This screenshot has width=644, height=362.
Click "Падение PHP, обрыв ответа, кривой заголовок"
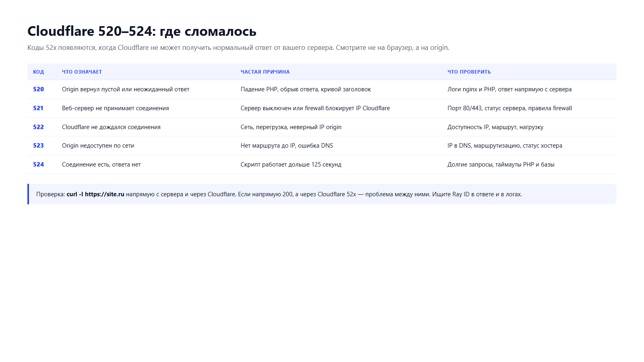(306, 89)
